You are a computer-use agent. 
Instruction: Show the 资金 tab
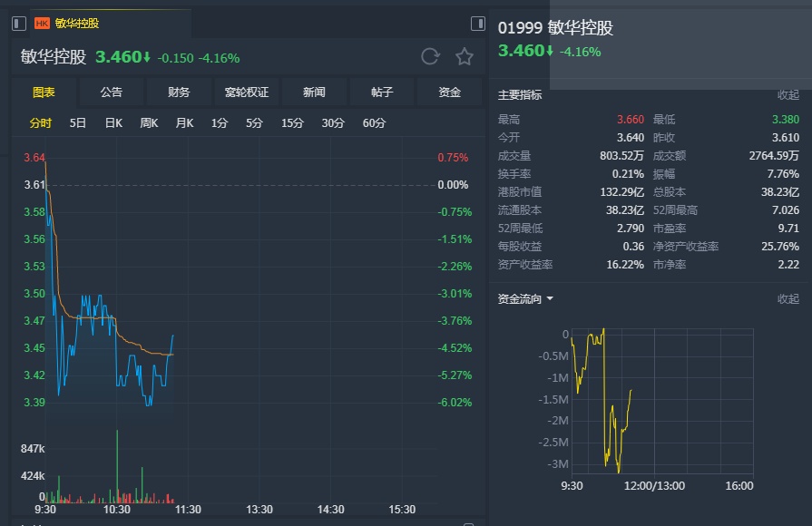[x=449, y=93]
